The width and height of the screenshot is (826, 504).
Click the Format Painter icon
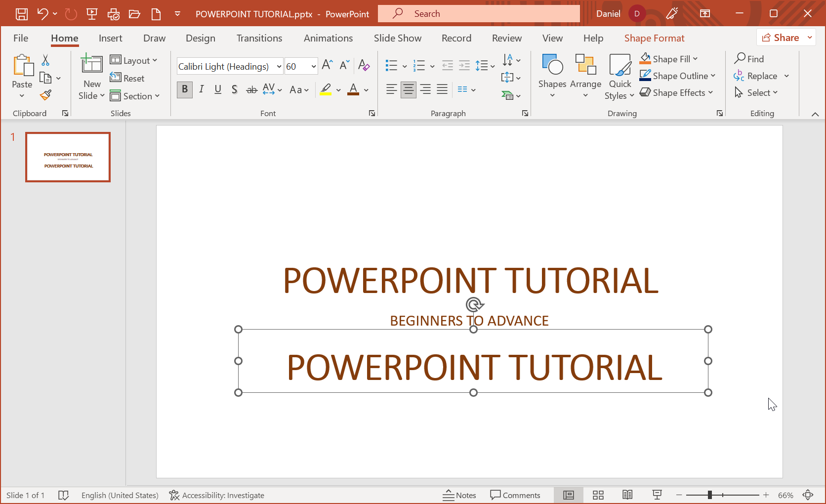tap(46, 95)
